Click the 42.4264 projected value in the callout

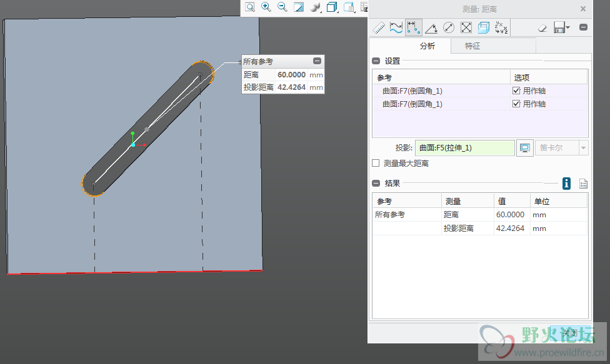(291, 87)
